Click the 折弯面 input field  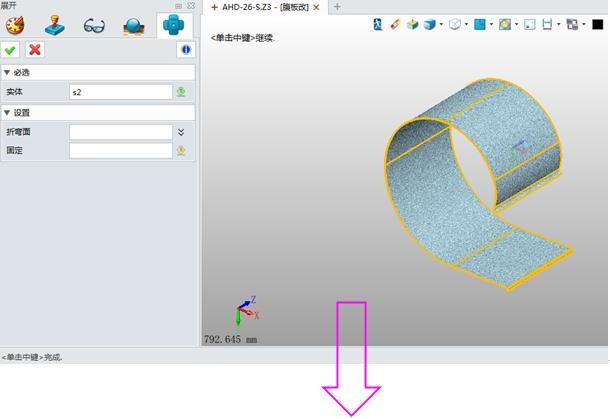(x=120, y=132)
